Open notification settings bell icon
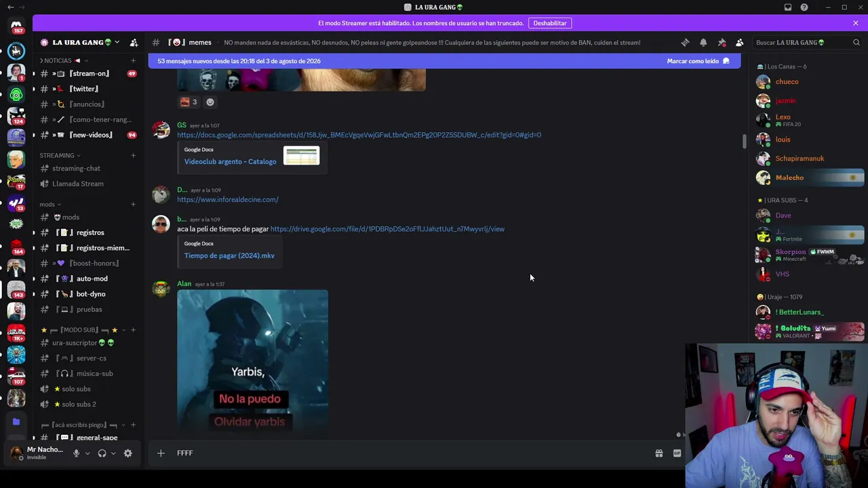 pyautogui.click(x=703, y=42)
